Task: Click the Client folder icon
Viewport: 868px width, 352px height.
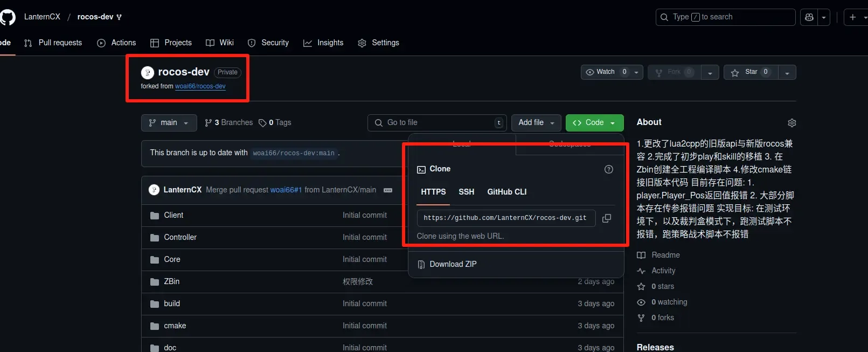Action: click(x=155, y=216)
